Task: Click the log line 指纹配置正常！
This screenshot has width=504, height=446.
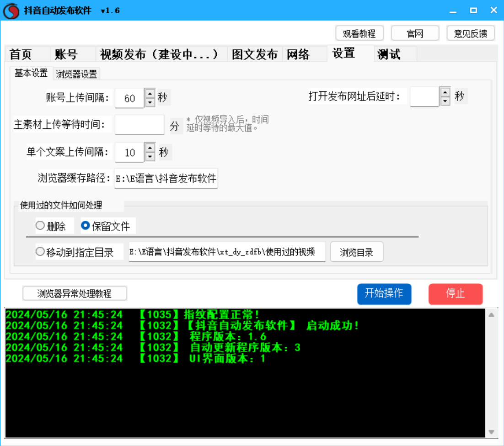Action: [x=133, y=315]
